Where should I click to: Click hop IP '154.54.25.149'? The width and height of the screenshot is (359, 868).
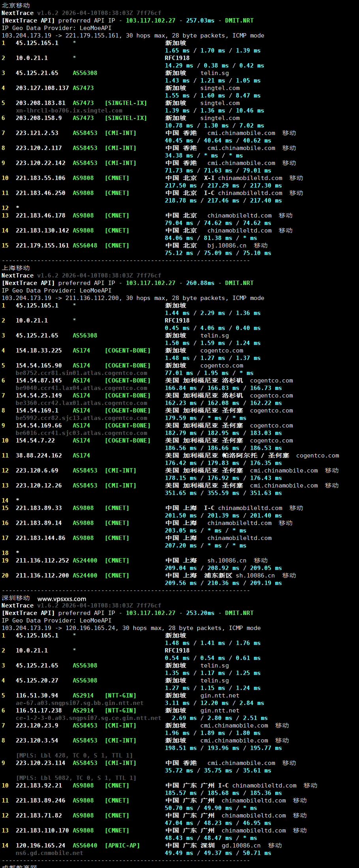click(x=39, y=396)
